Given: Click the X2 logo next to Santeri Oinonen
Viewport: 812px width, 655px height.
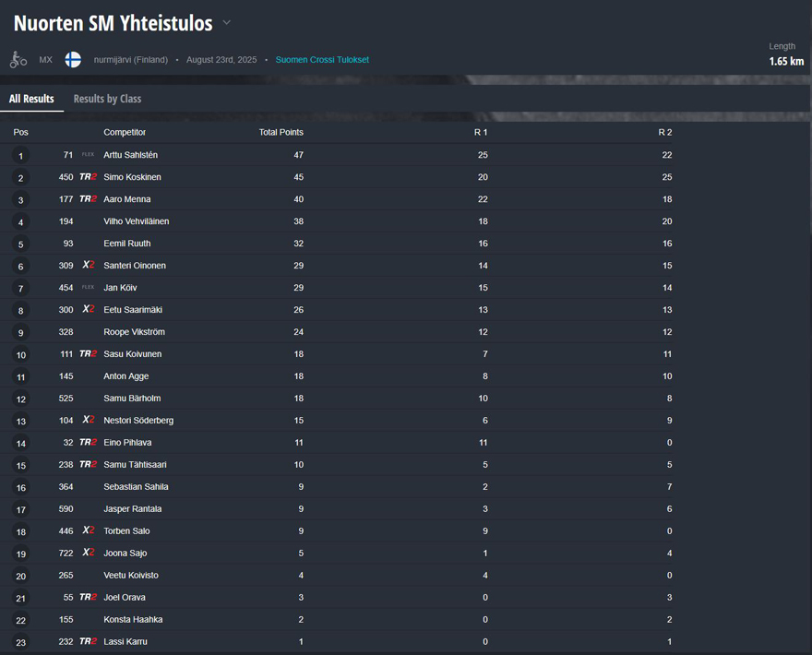Looking at the screenshot, I should (89, 265).
